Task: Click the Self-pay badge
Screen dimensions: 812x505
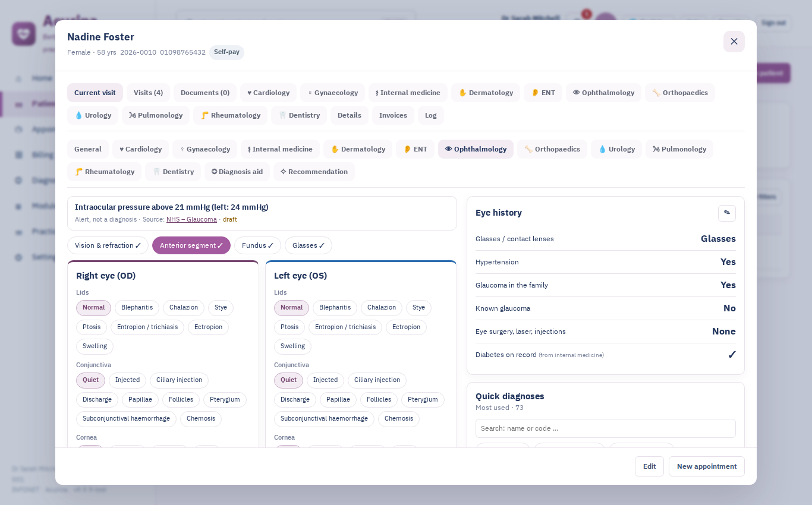Action: (x=226, y=52)
